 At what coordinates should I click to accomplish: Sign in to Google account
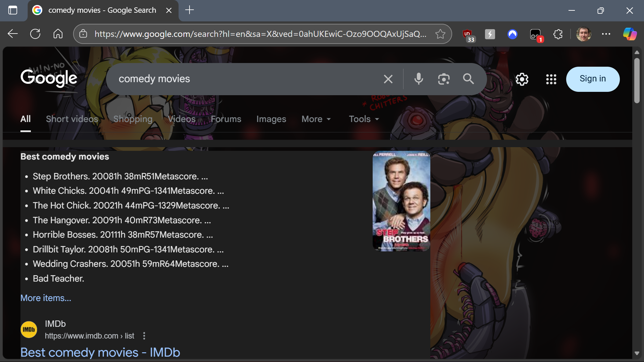[x=593, y=79]
